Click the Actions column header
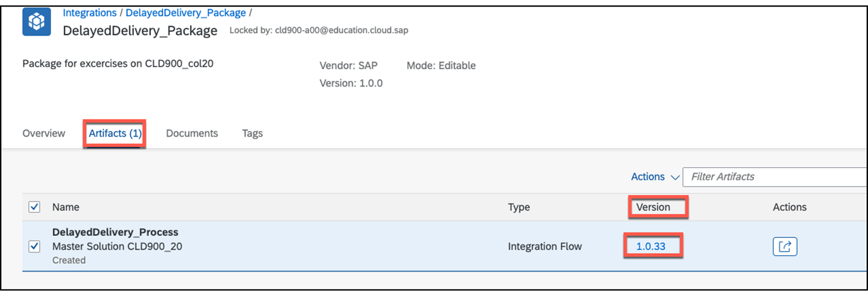 coord(789,207)
